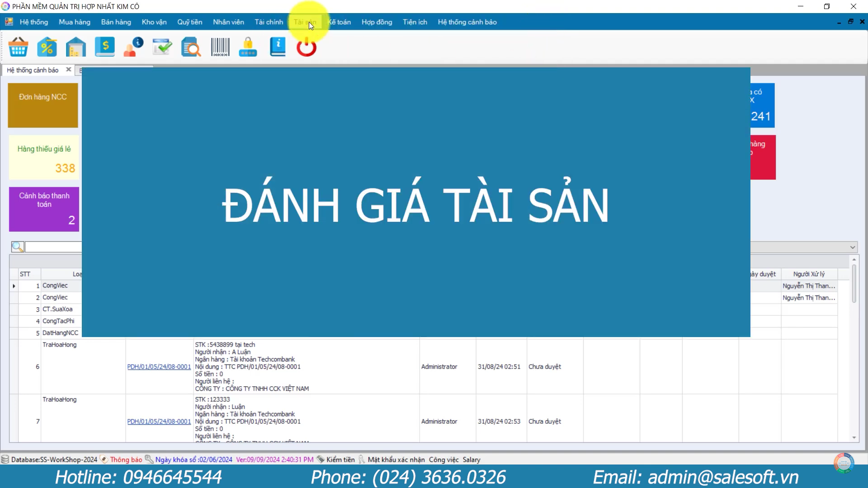Click the scrollbar up arrow of table
868x488 pixels.
[854, 259]
